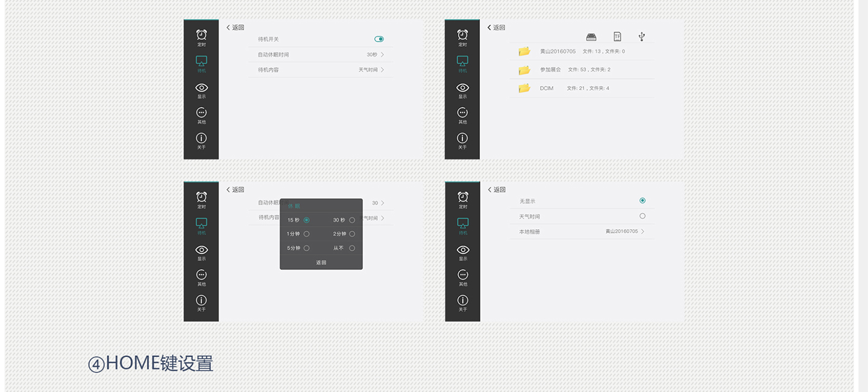Go back with 返回 on the 无显示 options screen
868x392 pixels.
point(497,190)
